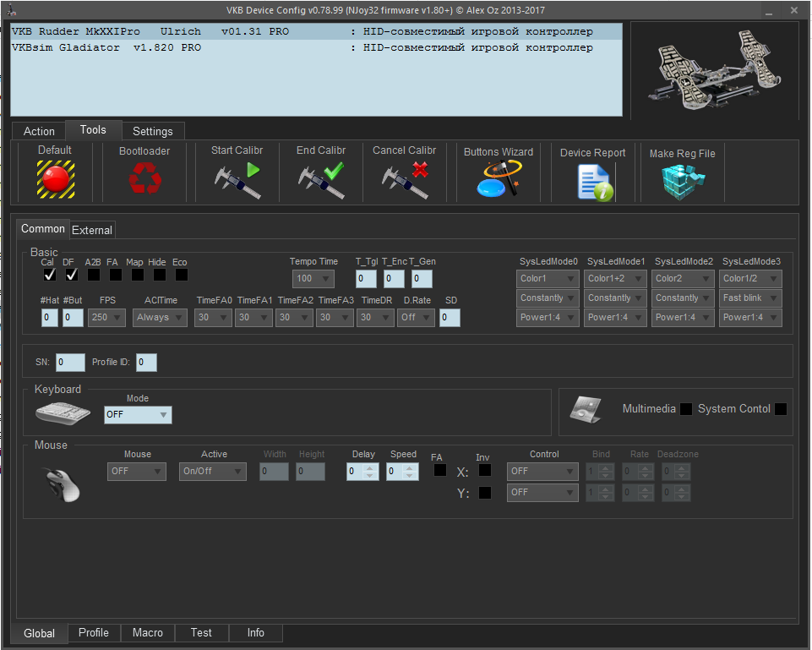Finish calibration using End Calibr icon
This screenshot has width=812, height=650.
pyautogui.click(x=321, y=180)
